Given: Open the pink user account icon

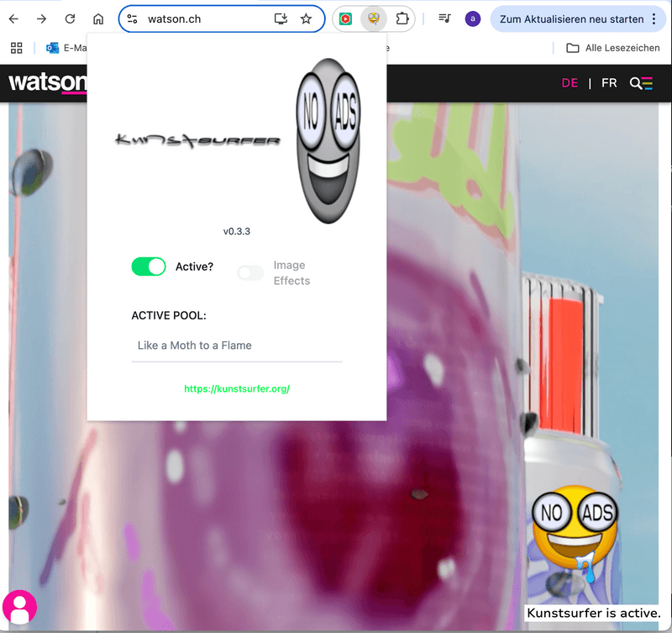Looking at the screenshot, I should [19, 607].
